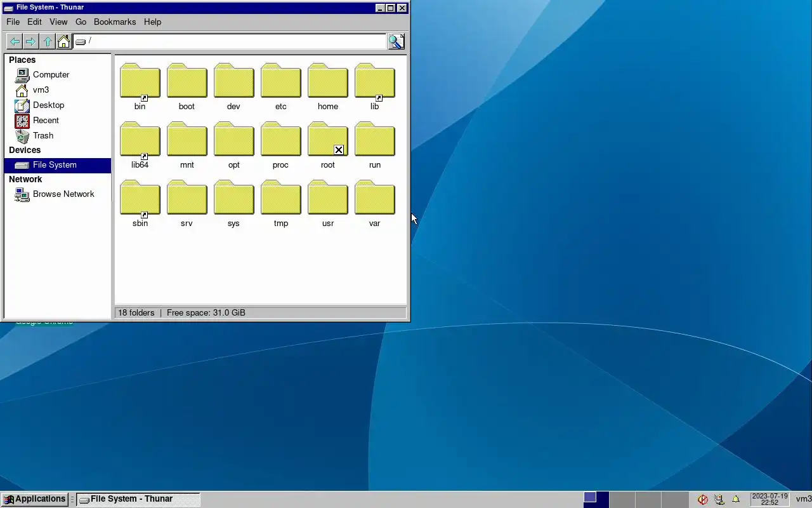Select the srv folder icon
The height and width of the screenshot is (508, 812).
187,197
